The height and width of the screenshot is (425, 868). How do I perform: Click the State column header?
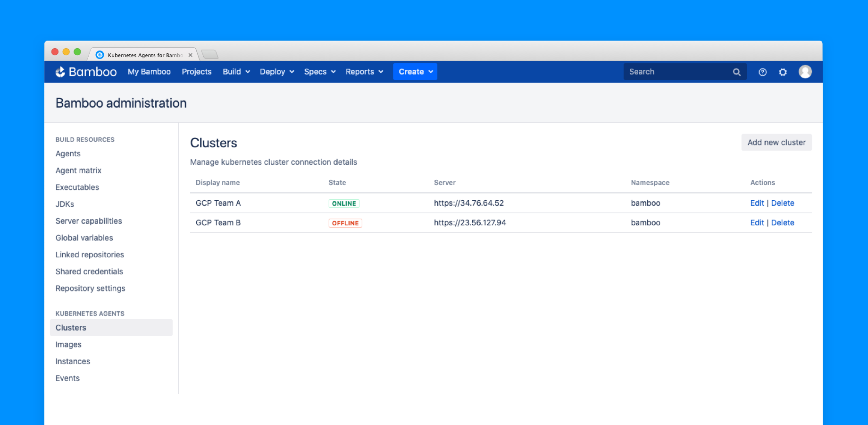pos(337,183)
